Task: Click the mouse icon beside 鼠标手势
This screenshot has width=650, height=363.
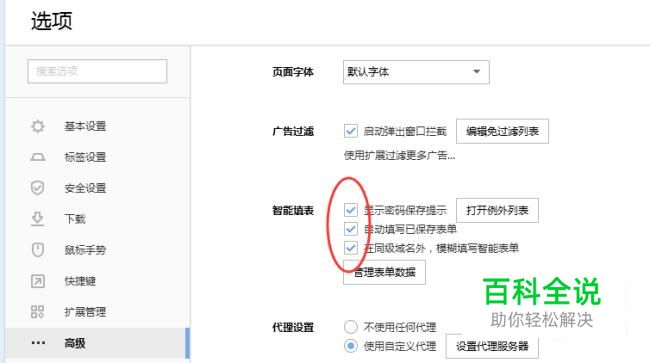Action: [38, 250]
